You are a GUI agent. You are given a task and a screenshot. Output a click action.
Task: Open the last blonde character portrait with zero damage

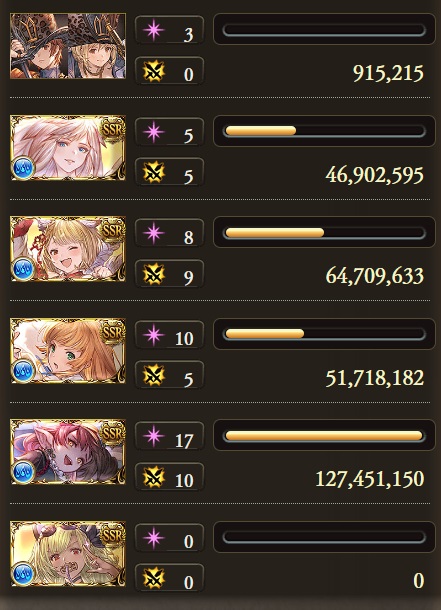click(68, 553)
